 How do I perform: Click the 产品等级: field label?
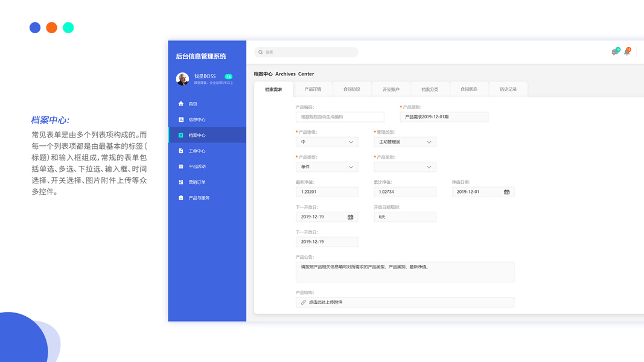(307, 132)
